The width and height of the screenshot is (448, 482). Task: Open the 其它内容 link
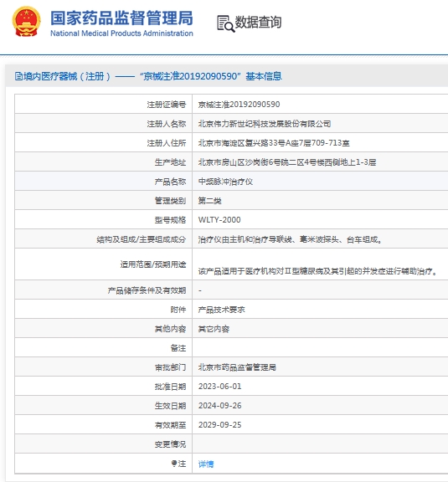click(x=214, y=329)
